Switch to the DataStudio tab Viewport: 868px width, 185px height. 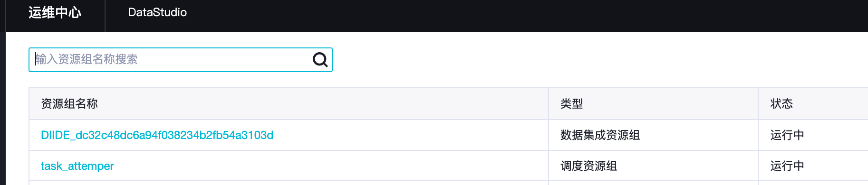[157, 12]
